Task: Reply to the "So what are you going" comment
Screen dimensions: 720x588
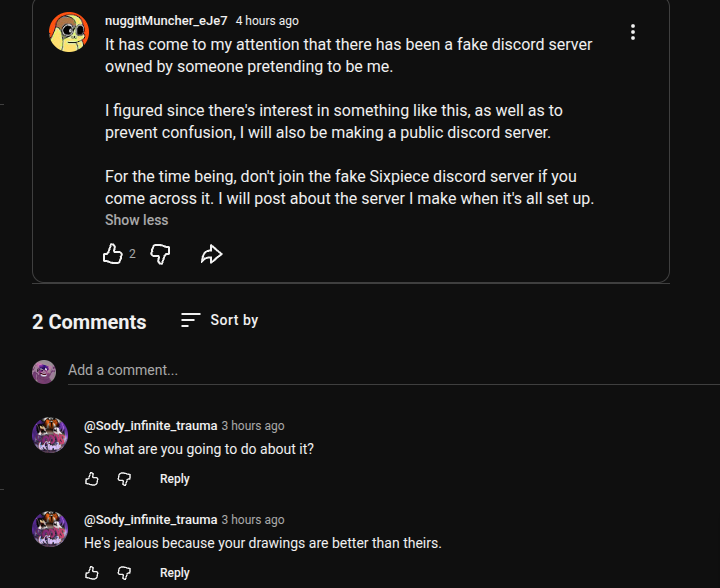Action: pyautogui.click(x=174, y=479)
